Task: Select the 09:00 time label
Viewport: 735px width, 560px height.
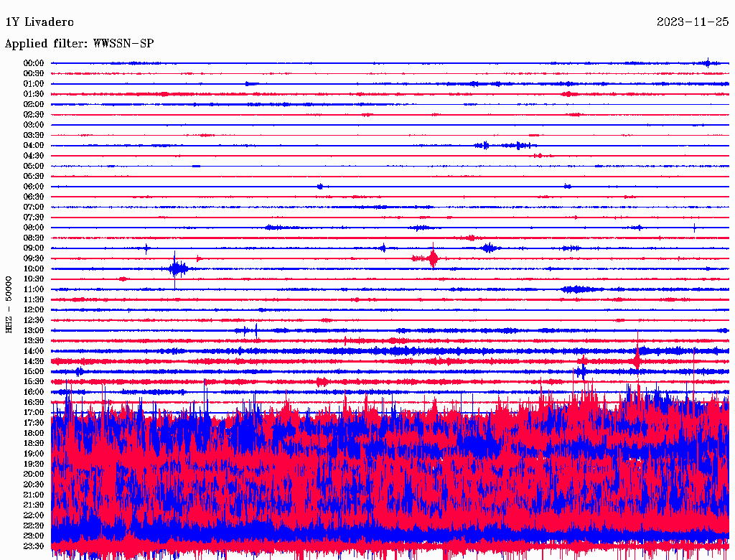Action: pos(33,248)
